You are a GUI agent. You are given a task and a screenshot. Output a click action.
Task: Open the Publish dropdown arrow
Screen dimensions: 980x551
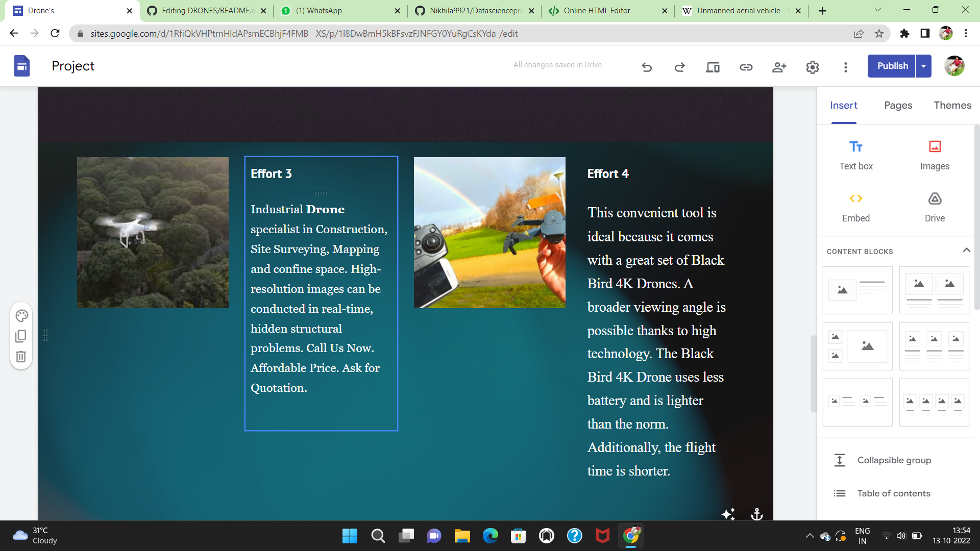click(923, 66)
